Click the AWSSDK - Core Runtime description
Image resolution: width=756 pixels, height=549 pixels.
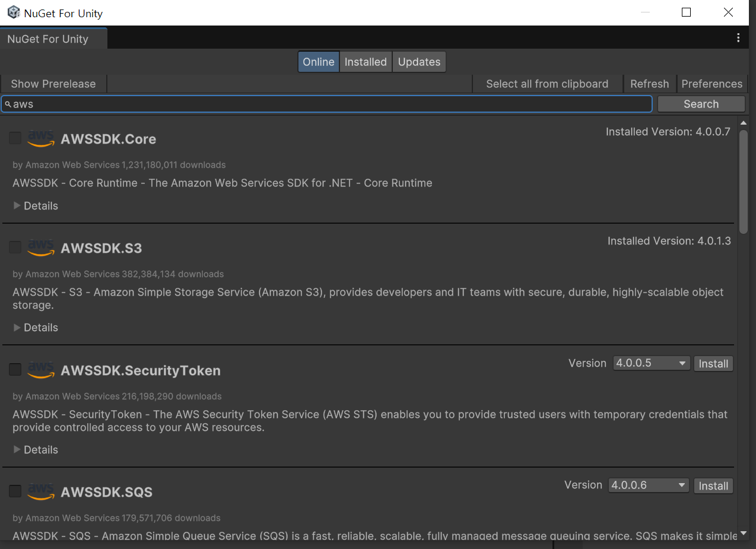point(223,183)
